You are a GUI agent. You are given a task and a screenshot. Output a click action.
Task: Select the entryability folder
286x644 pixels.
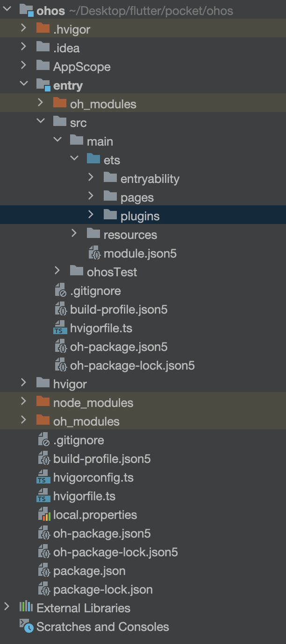pos(150,179)
